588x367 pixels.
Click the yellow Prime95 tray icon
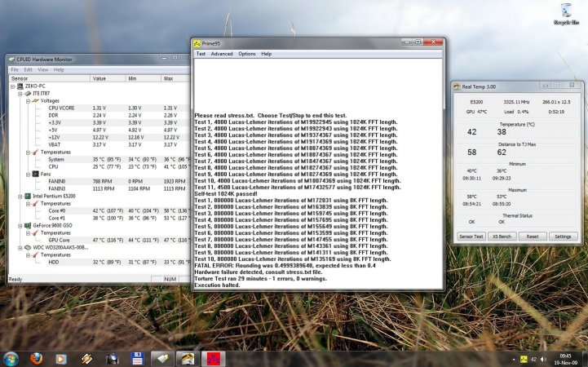click(524, 359)
